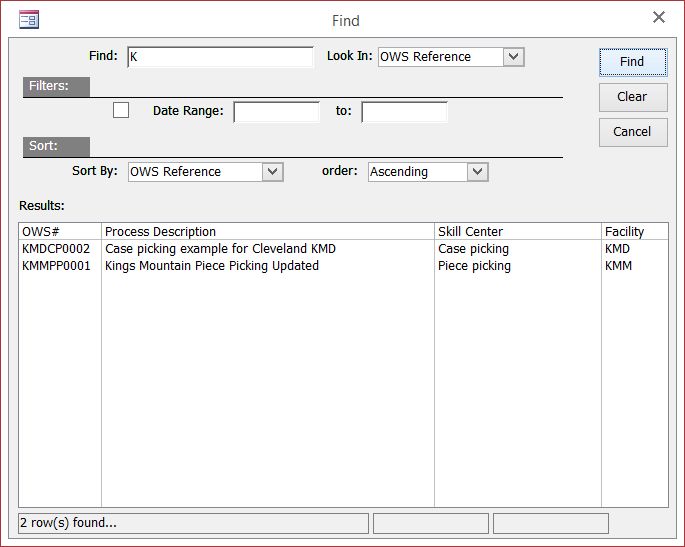
Task: Click the Facility column header
Action: [x=635, y=231]
